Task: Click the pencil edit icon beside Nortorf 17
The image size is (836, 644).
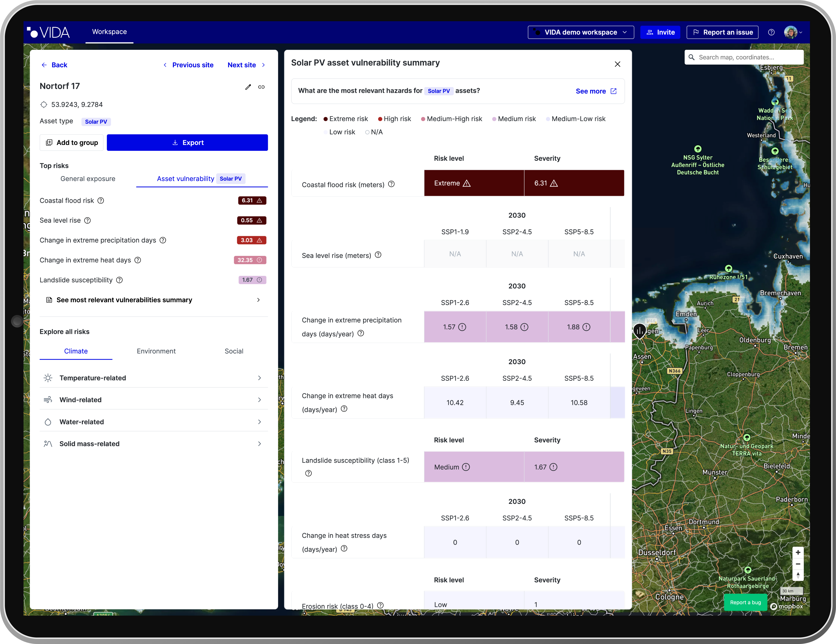Action: tap(248, 87)
